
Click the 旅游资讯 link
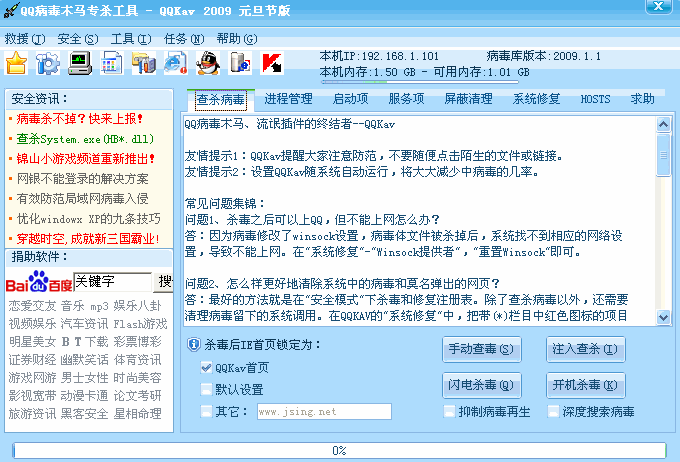point(33,413)
